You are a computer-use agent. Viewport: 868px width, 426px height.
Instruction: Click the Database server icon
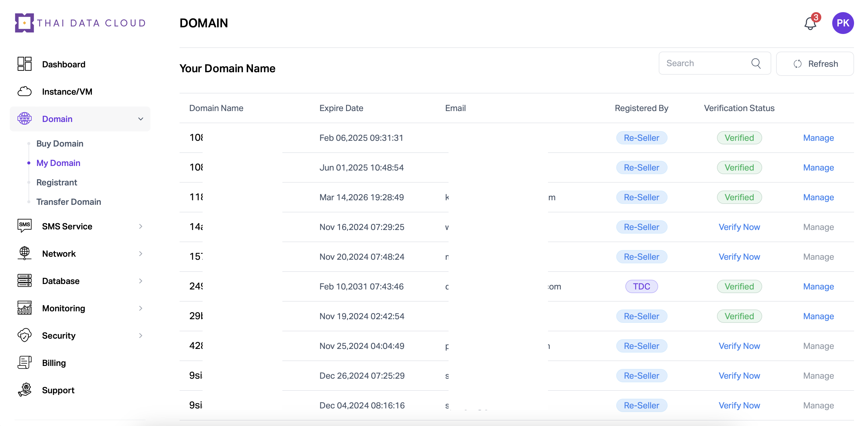pos(25,280)
